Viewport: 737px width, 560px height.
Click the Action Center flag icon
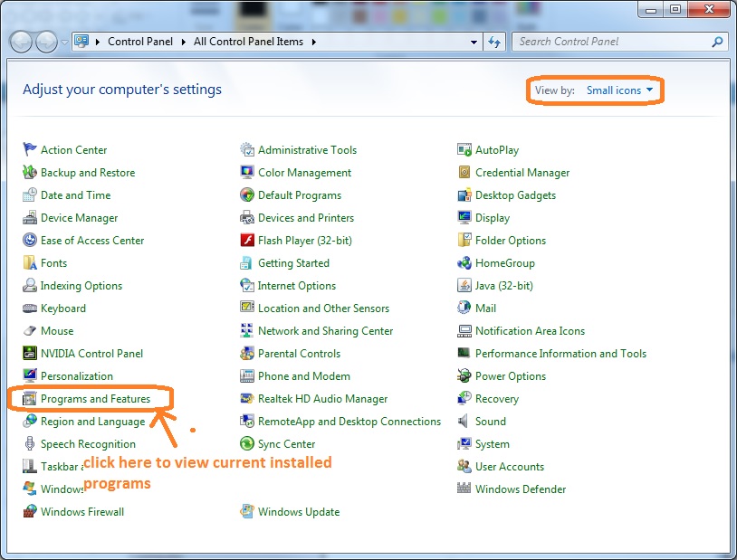click(30, 150)
